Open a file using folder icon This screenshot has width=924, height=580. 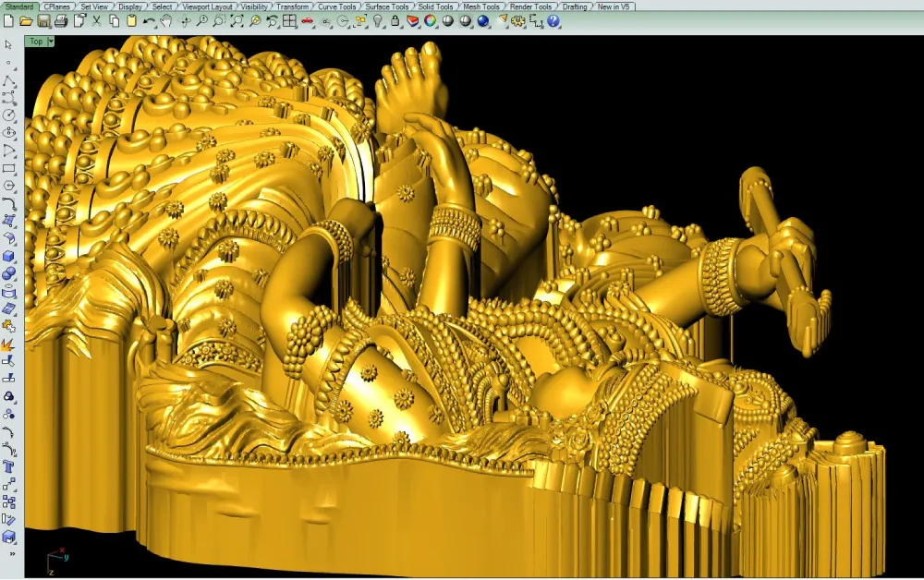[x=26, y=21]
